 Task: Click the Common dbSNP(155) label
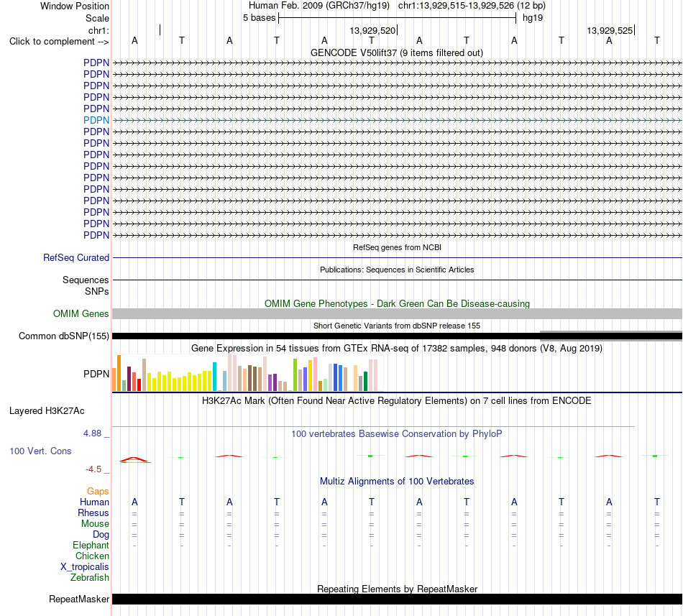63,336
